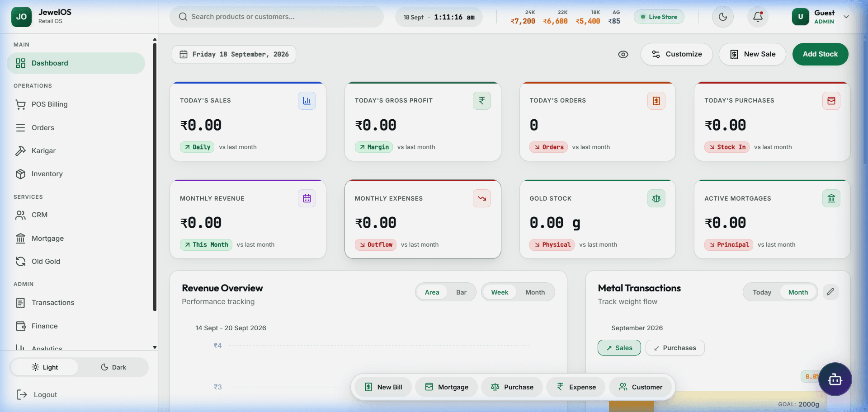Viewport: 868px width, 412px height.
Task: Switch revenue chart to Area view
Action: (x=432, y=292)
